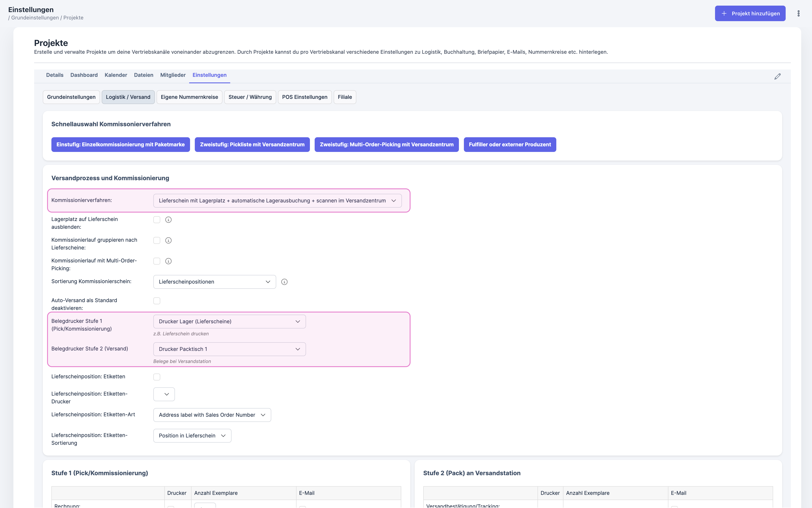This screenshot has width=812, height=508.
Task: Switch to the Mitglieder tab
Action: (x=173, y=75)
